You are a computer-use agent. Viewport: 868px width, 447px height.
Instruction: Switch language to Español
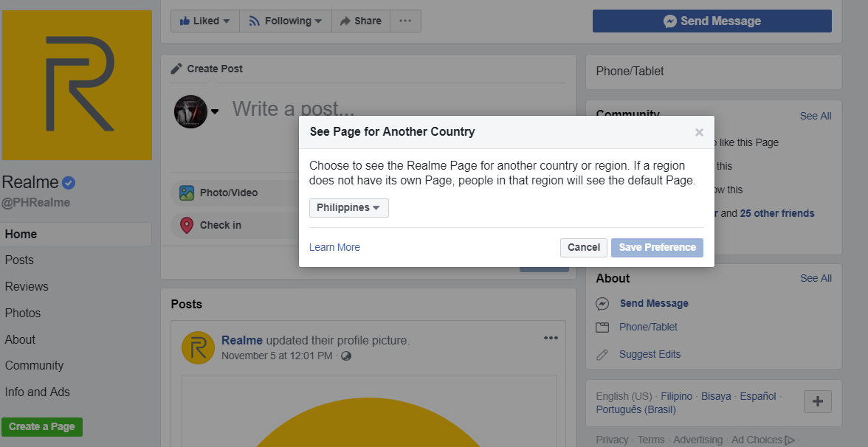point(758,397)
